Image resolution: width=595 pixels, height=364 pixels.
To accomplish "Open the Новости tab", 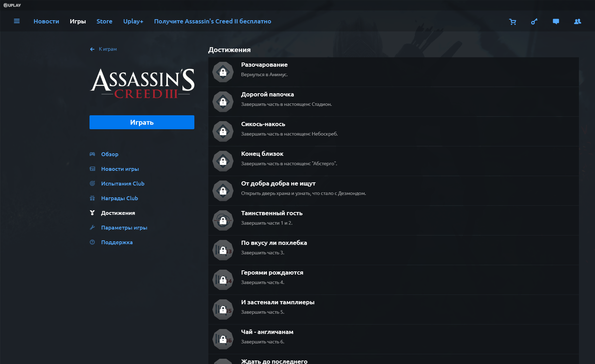I will pyautogui.click(x=46, y=21).
